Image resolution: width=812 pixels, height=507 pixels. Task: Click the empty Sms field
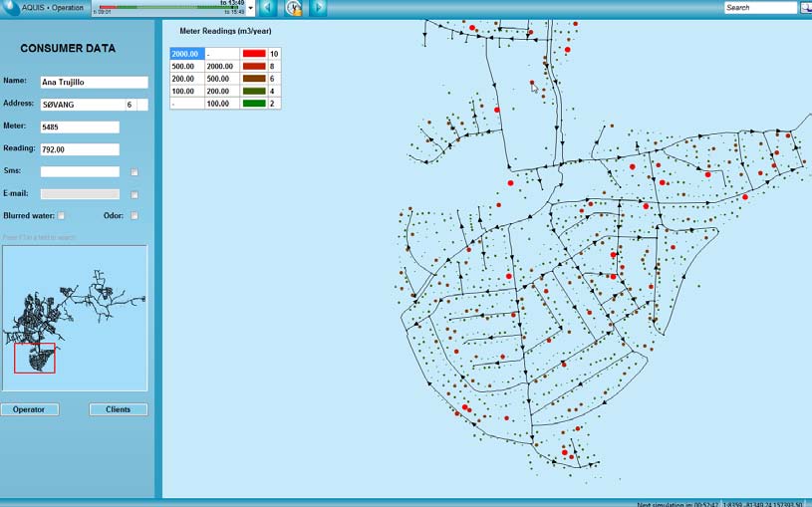[80, 172]
